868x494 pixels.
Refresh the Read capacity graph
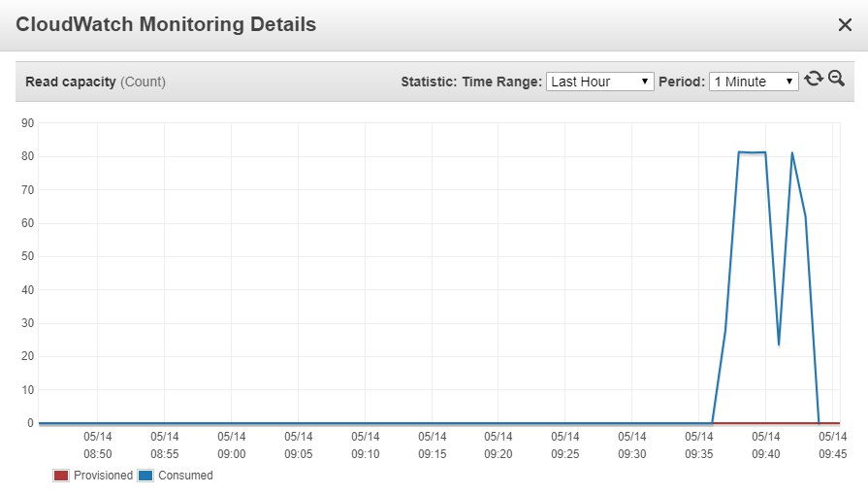[x=813, y=79]
